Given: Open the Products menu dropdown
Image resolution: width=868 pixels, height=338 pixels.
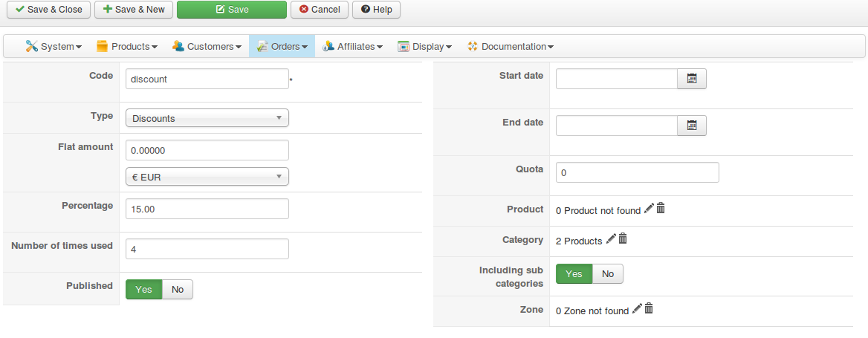Looking at the screenshot, I should pos(127,46).
